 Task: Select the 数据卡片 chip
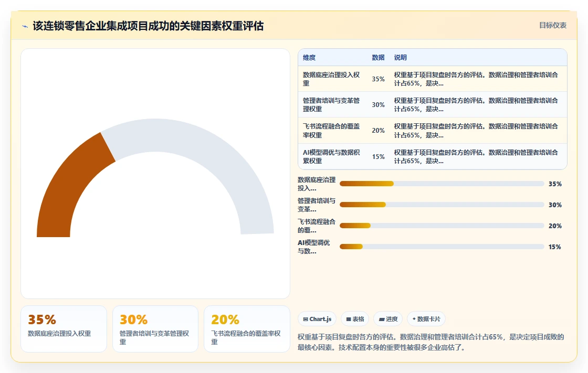pyautogui.click(x=426, y=319)
